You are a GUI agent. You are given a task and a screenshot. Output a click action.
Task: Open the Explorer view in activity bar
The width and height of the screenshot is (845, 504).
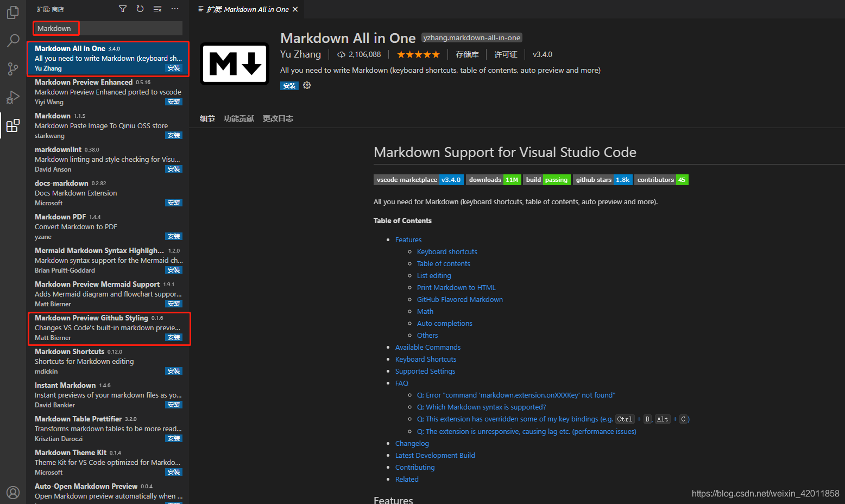[x=13, y=12]
